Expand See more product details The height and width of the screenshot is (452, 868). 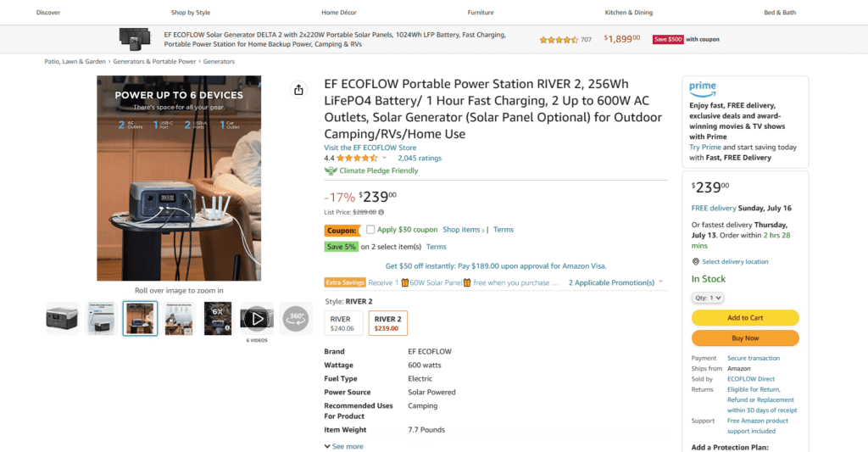pyautogui.click(x=343, y=446)
